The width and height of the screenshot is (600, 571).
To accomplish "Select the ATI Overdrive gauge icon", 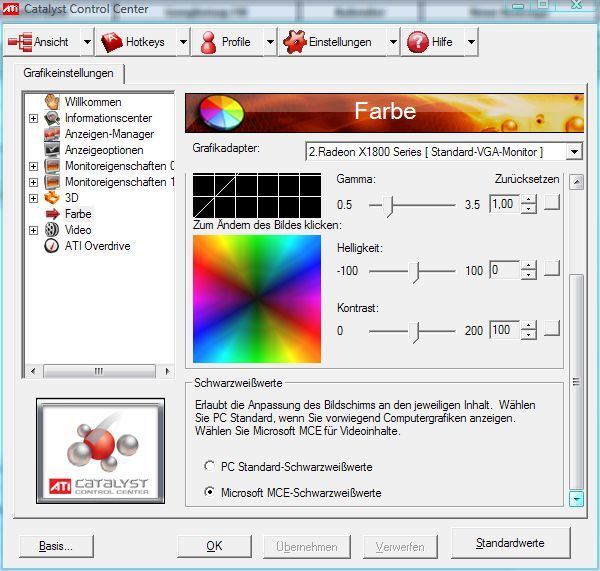I will 52,246.
